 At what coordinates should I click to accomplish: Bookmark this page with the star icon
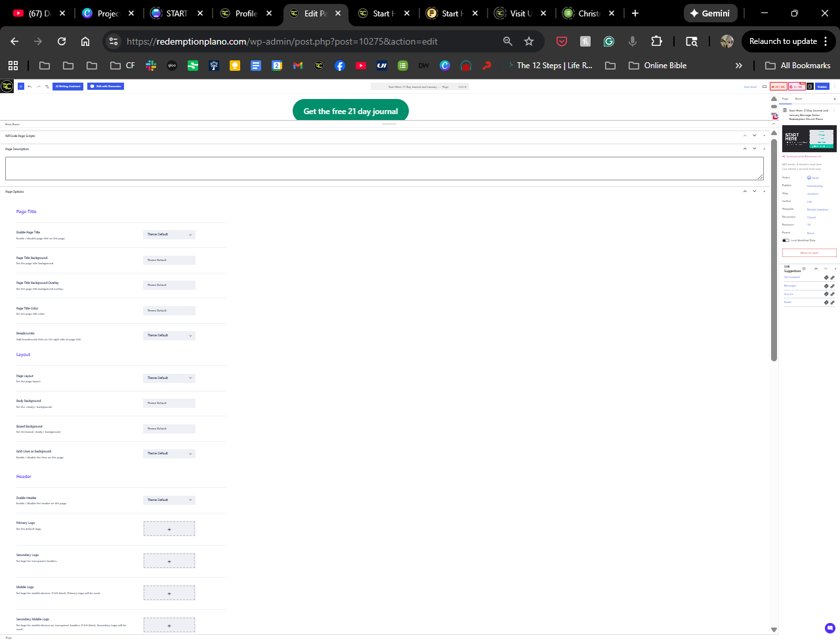pos(529,41)
